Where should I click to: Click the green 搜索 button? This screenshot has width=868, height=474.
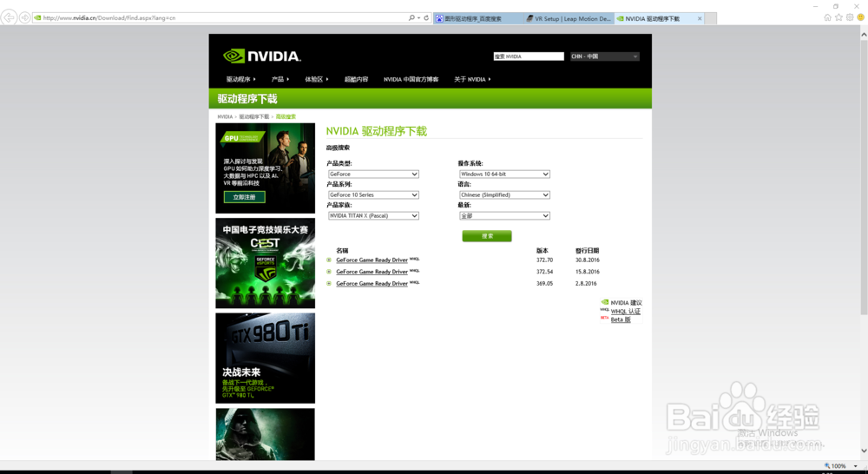487,236
